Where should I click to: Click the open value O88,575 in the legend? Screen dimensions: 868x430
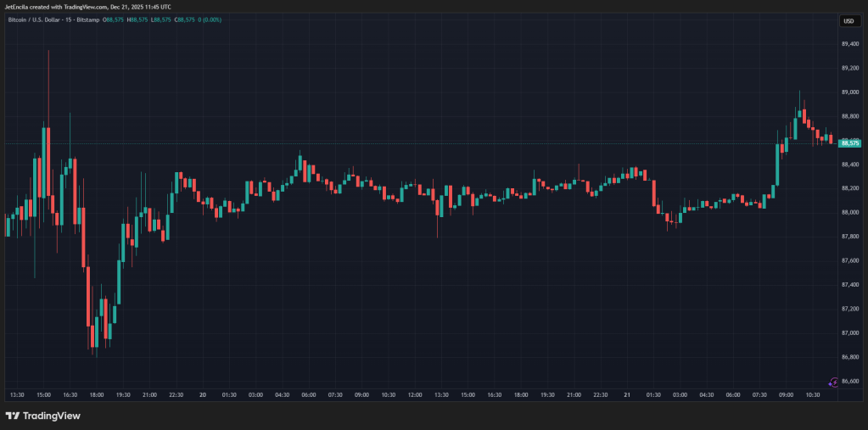click(x=114, y=20)
